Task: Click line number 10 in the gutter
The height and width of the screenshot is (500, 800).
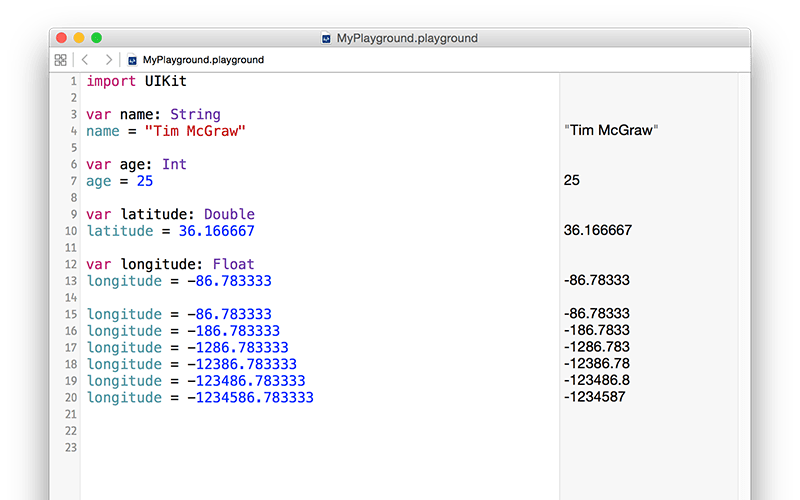Action: [71, 231]
